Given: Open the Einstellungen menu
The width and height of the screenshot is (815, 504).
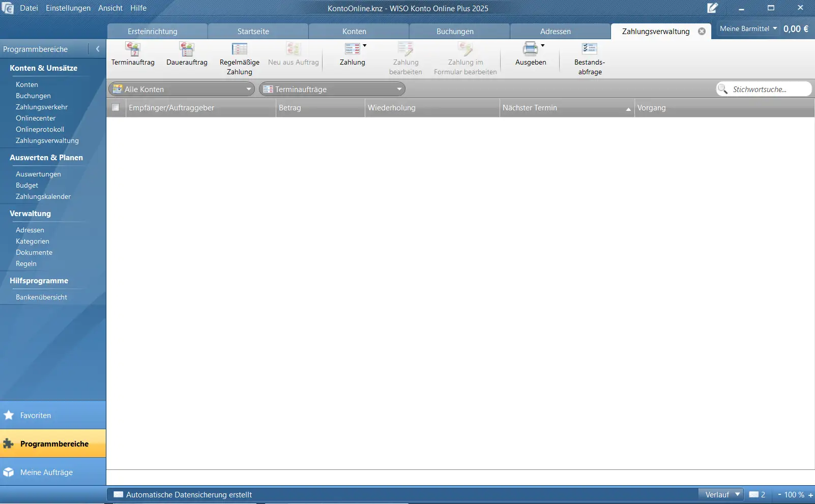Looking at the screenshot, I should (68, 8).
